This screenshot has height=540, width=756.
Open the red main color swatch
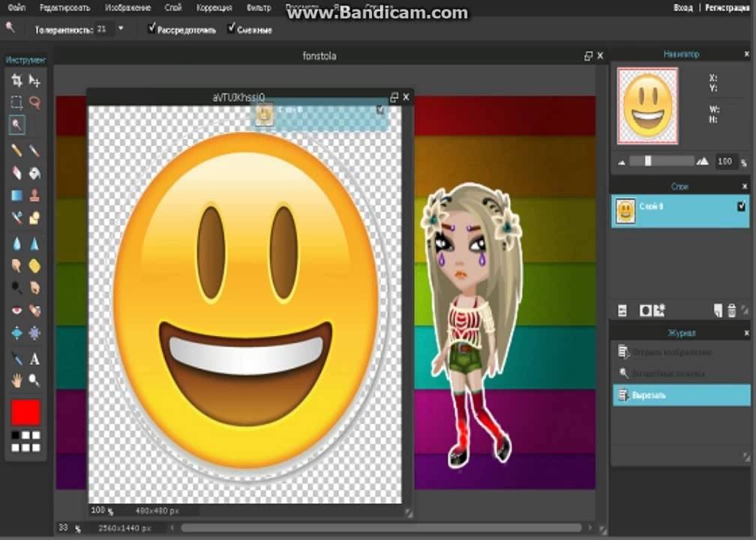click(x=25, y=412)
